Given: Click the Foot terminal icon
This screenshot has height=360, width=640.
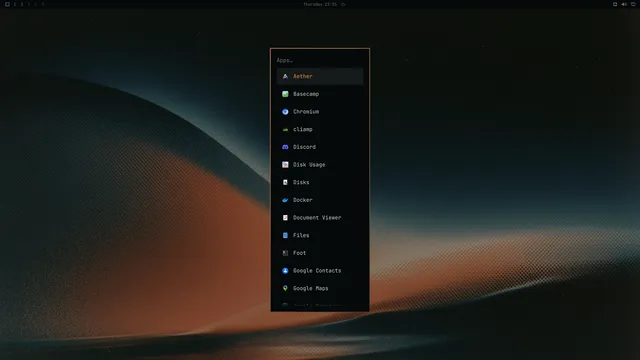Looking at the screenshot, I should [x=285, y=253].
